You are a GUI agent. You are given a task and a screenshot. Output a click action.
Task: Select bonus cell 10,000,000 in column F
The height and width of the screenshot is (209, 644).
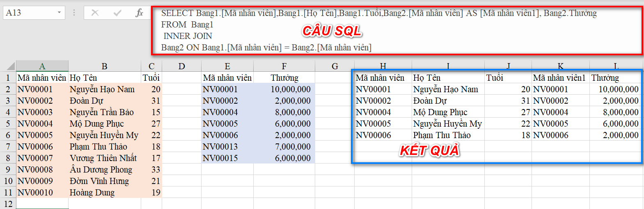click(x=284, y=89)
